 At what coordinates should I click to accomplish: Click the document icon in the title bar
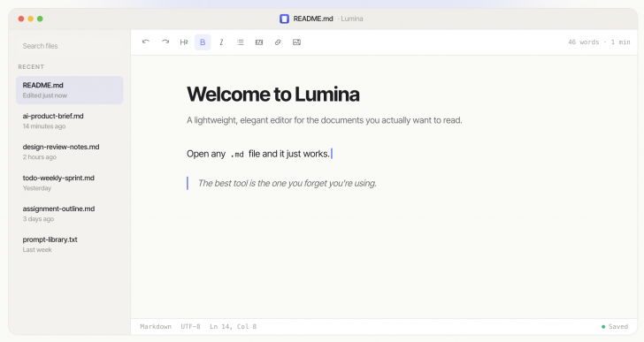click(284, 19)
